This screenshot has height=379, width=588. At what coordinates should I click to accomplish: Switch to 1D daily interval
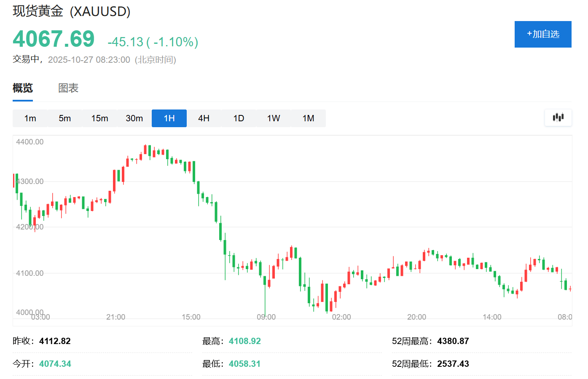(x=239, y=118)
